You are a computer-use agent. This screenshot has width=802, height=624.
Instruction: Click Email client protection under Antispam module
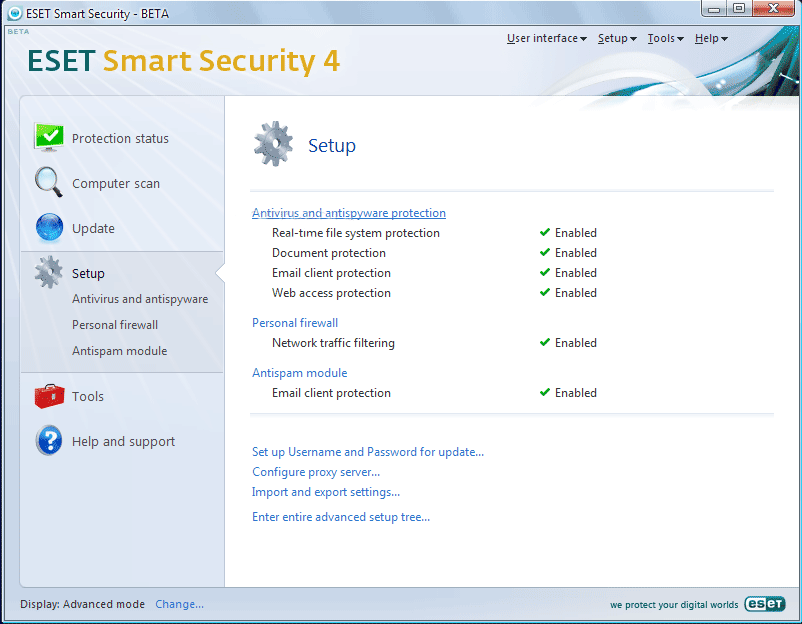coord(331,393)
